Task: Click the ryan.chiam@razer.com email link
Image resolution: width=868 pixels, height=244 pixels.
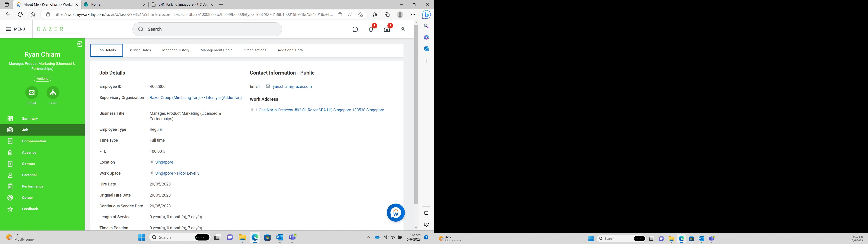Action: [x=291, y=87]
